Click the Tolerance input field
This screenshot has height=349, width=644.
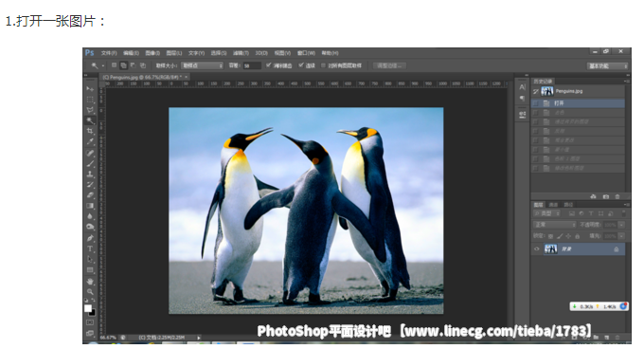click(252, 65)
